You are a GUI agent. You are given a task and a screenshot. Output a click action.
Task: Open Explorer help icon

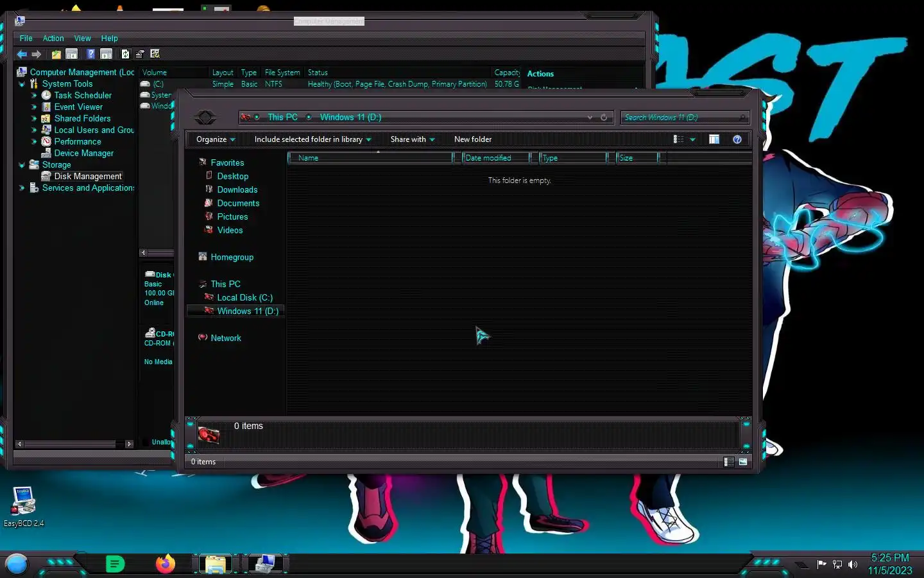pyautogui.click(x=737, y=139)
